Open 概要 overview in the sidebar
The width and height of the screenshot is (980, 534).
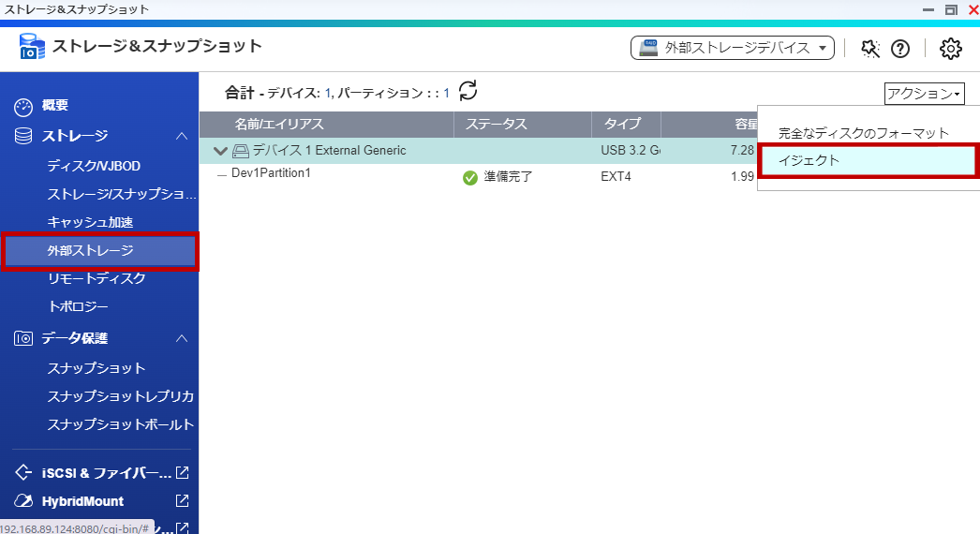tap(55, 106)
